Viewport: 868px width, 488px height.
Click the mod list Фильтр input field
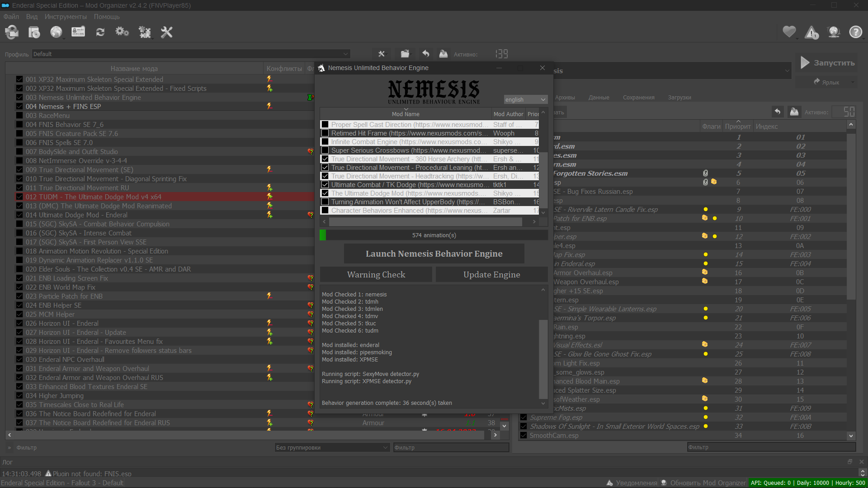coord(451,447)
